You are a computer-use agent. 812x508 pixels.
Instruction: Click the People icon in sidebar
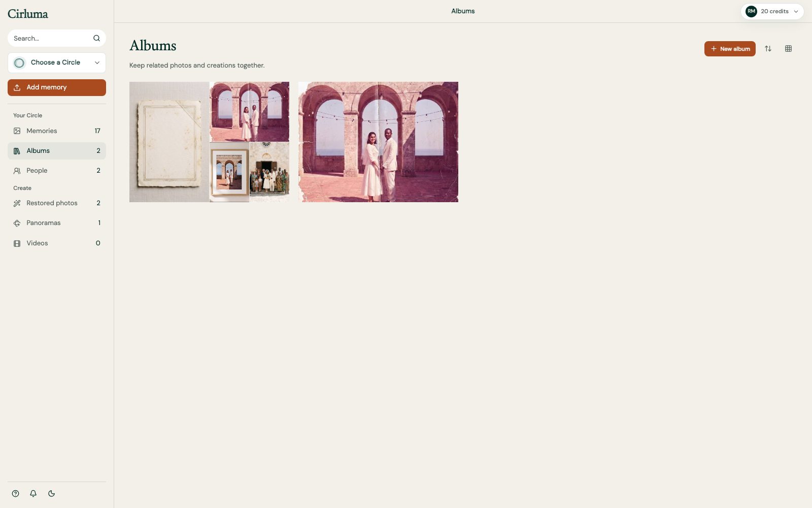click(x=17, y=171)
